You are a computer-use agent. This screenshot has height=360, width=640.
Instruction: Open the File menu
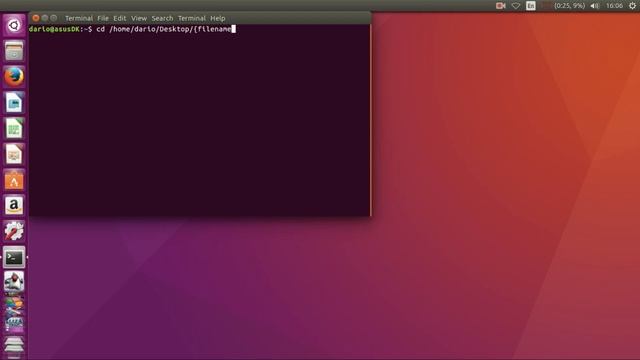click(103, 18)
